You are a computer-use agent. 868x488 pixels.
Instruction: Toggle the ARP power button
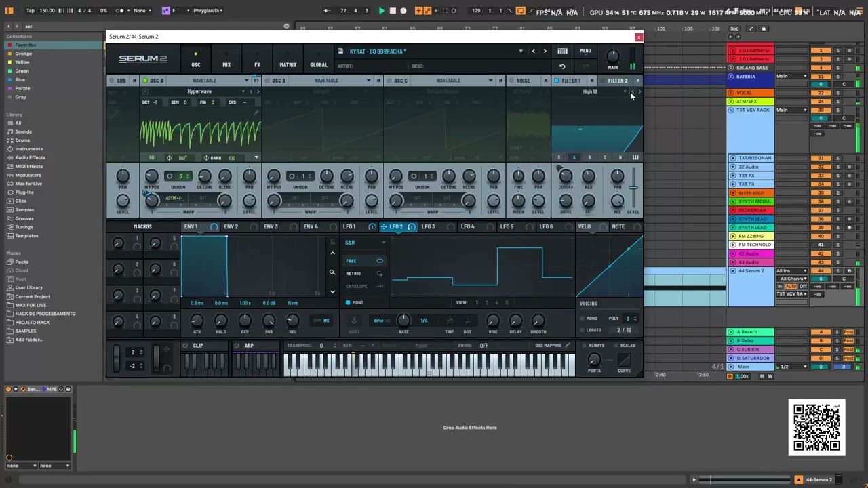[237, 346]
